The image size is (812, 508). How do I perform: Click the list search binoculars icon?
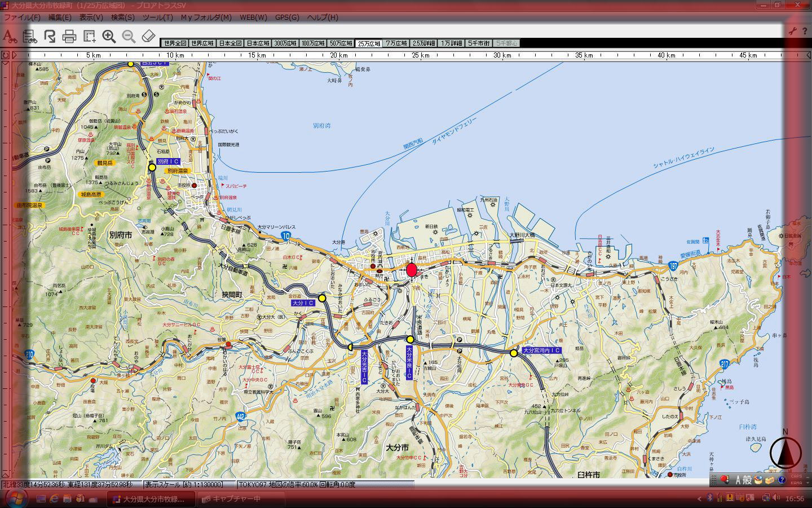click(29, 37)
